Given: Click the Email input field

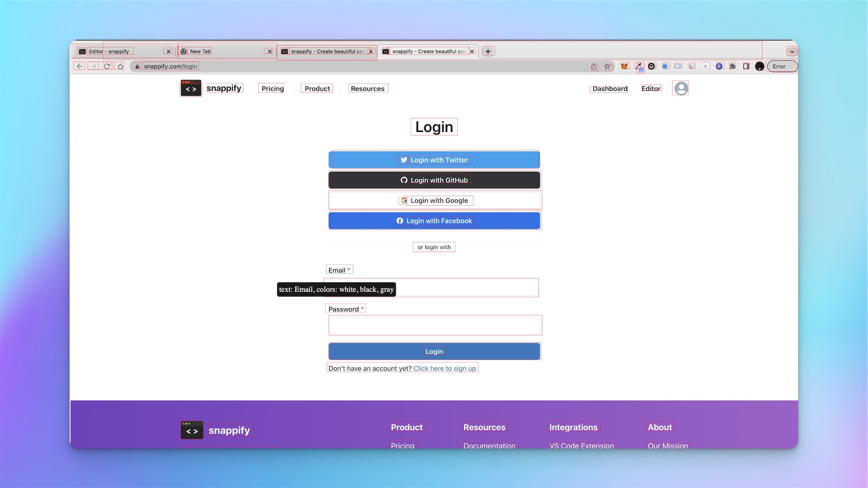Looking at the screenshot, I should (x=433, y=287).
